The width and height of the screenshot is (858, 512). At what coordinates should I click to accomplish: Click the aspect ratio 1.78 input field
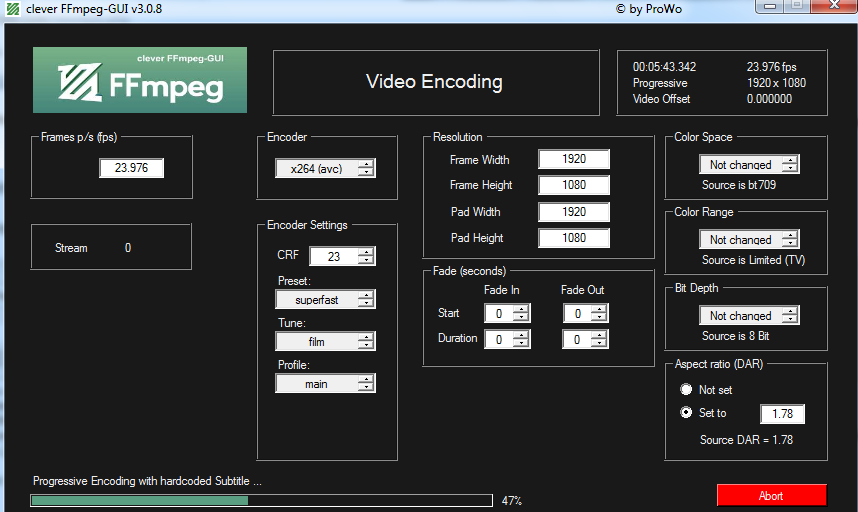[782, 414]
